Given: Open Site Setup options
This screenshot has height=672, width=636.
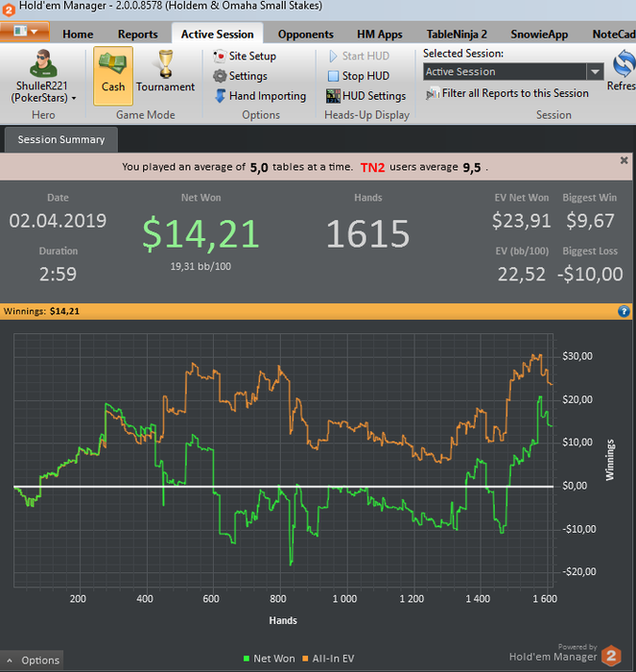Looking at the screenshot, I should click(x=252, y=56).
